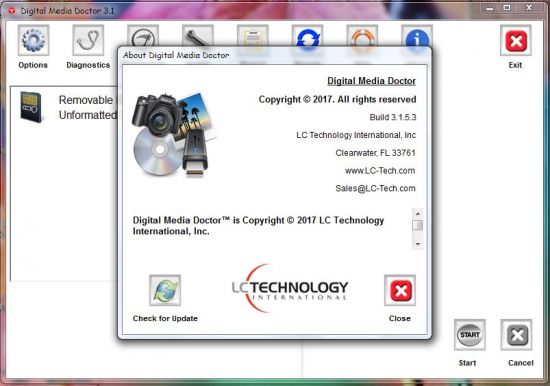Maximize the Digital Media Doctor window
Screen dimensions: 550x386
[x=507, y=8]
